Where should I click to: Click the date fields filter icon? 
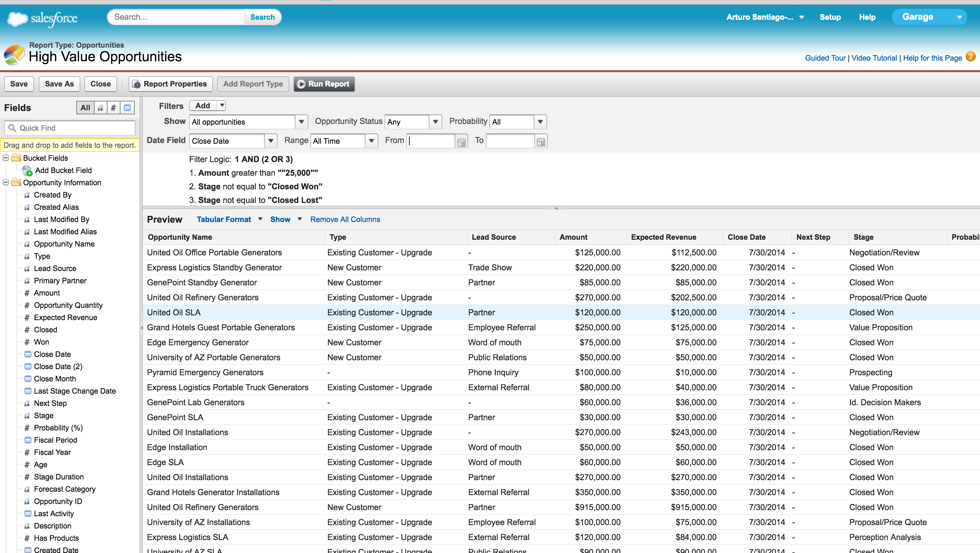[127, 108]
